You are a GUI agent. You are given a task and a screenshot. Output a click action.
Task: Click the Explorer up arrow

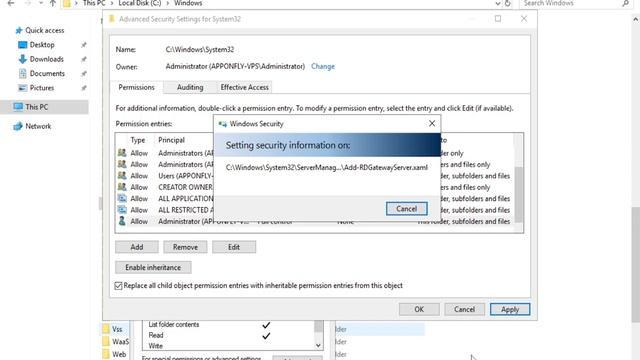(x=53, y=3)
